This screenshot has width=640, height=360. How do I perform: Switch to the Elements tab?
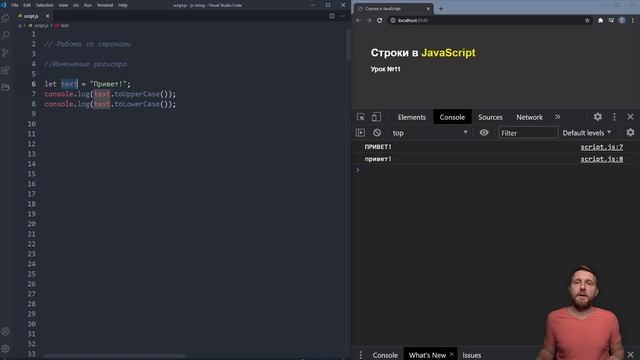(411, 117)
